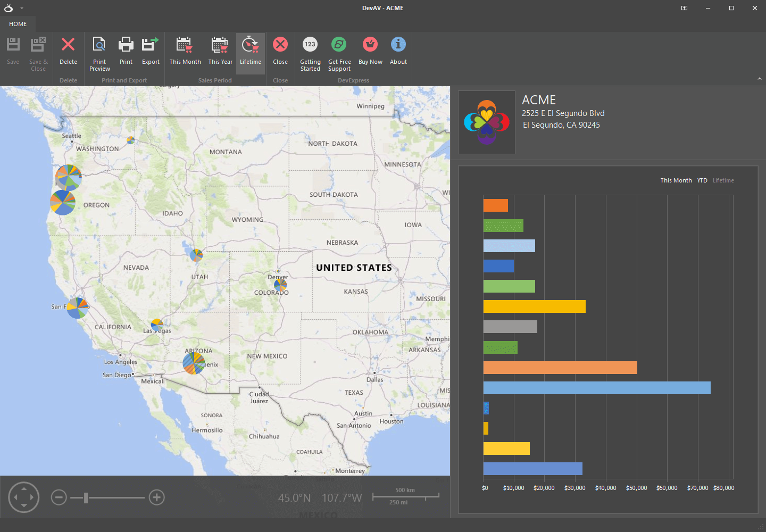
Task: Switch chart to YTD
Action: [x=702, y=180]
